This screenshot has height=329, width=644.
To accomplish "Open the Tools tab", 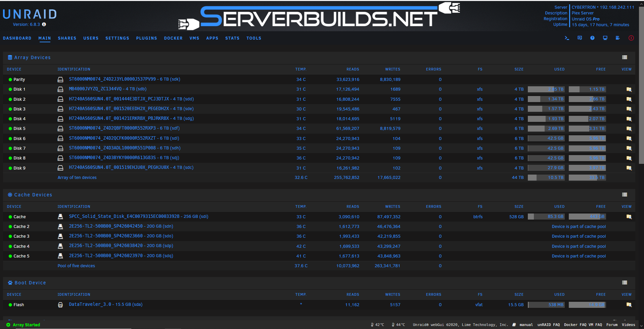I will pyautogui.click(x=254, y=38).
